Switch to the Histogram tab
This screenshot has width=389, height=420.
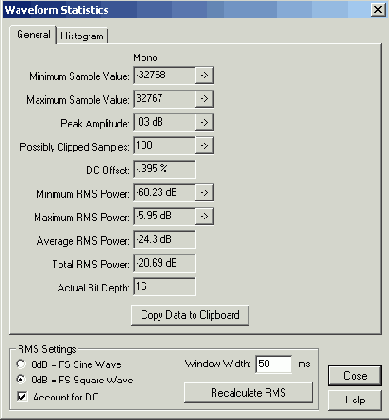[x=83, y=36]
